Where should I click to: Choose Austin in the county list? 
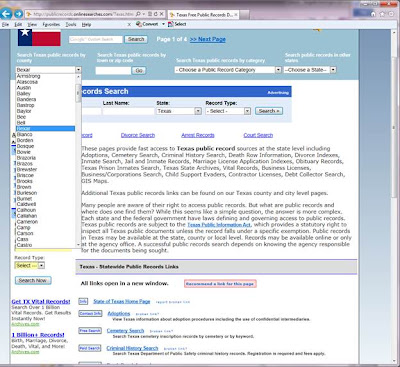45,88
